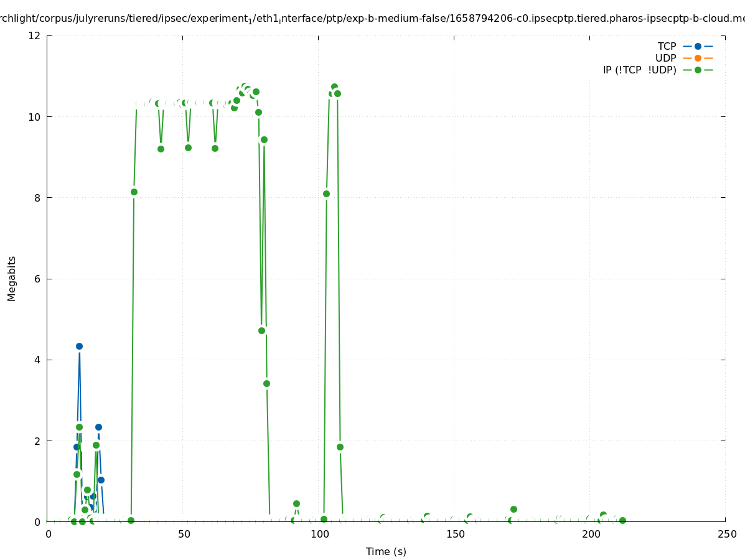Click the green data point near 172 seconds

coord(513,509)
